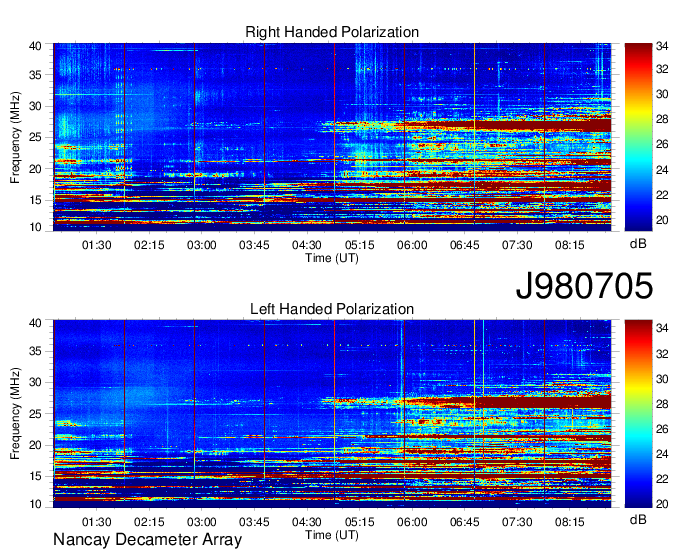Screen dimensions: 680x552
Task: Click the 03:45 time tick of the left-handed plot
Action: coord(254,522)
